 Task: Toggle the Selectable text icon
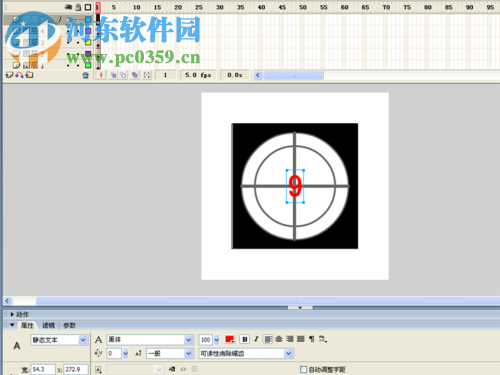tap(172, 369)
